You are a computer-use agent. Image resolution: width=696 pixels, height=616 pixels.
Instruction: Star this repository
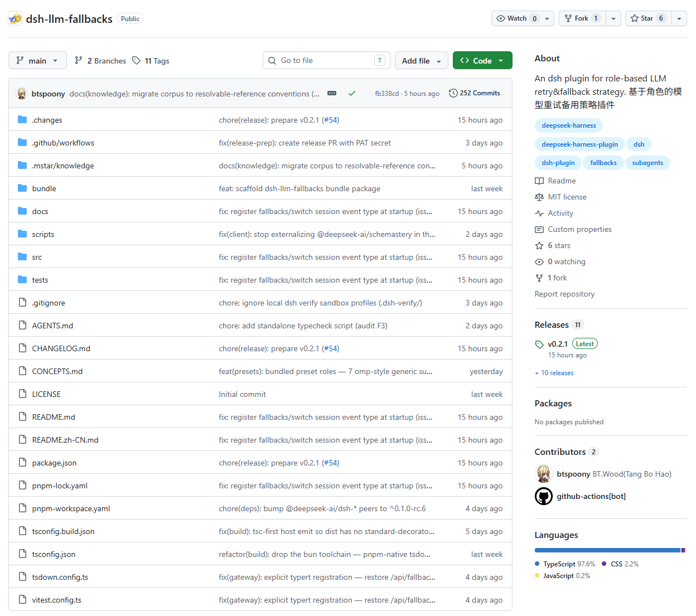[649, 18]
